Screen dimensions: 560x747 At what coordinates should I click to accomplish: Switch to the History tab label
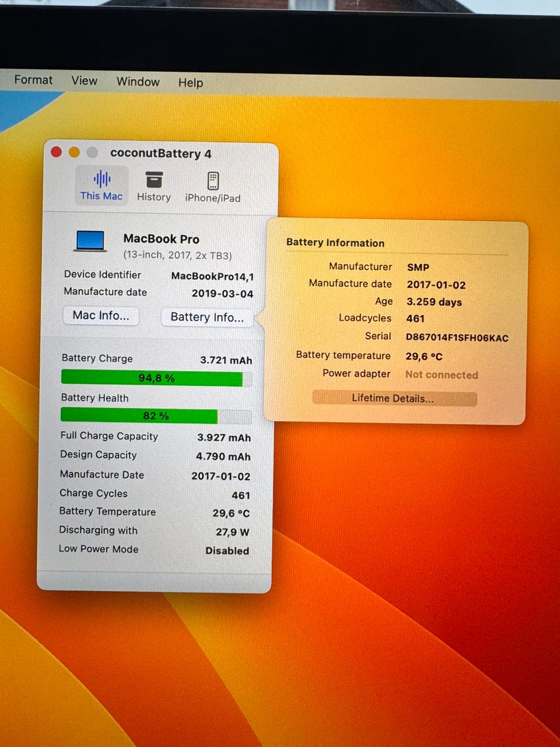154,197
